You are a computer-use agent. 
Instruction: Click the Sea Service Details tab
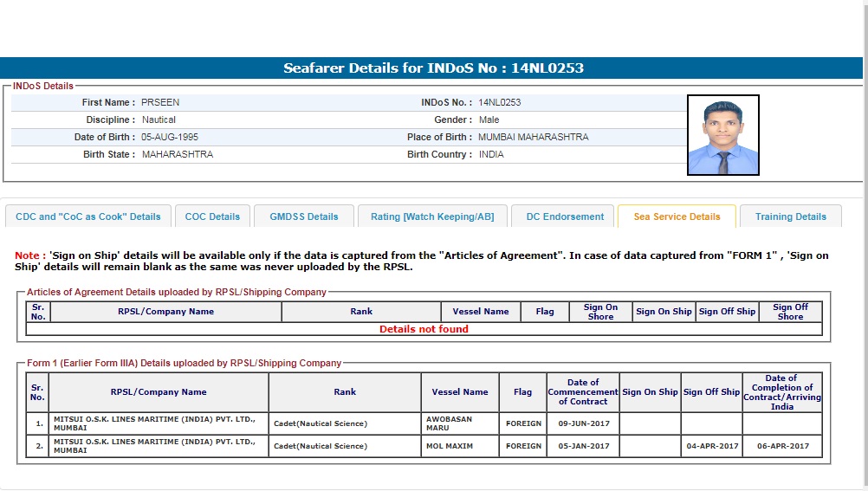(677, 216)
